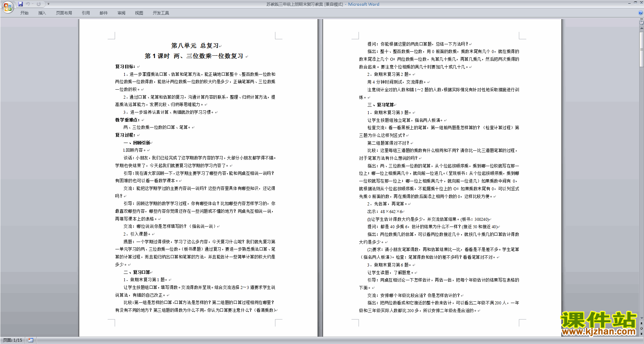Click the Undo arrow icon
The image size is (644, 344).
coord(28,4)
